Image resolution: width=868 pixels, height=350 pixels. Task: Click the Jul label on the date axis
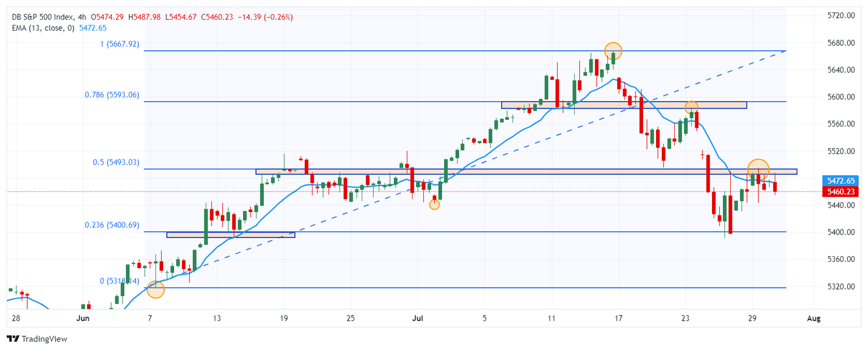click(418, 319)
